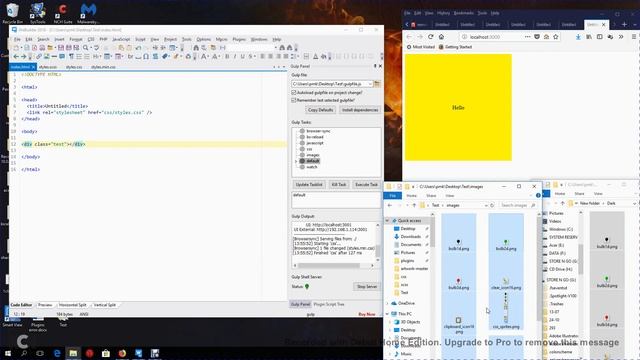The image size is (640, 360).
Task: Click Most Visited bookmark in Firefox
Action: 421,47
